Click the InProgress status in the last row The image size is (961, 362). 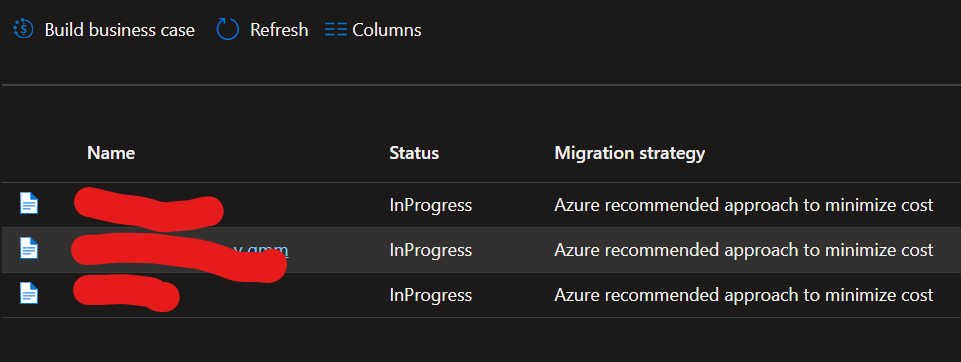click(431, 295)
